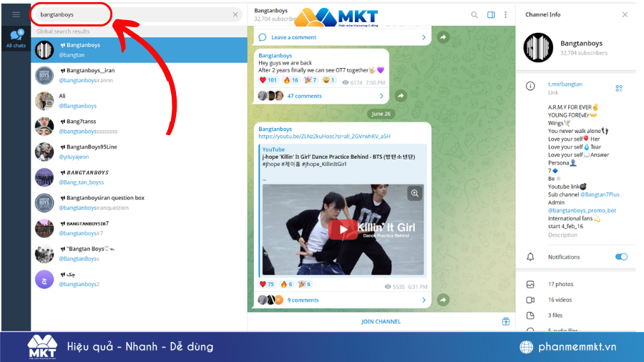The image size is (644, 362).
Task: Click the party popper 7 reaction
Action: [311, 80]
